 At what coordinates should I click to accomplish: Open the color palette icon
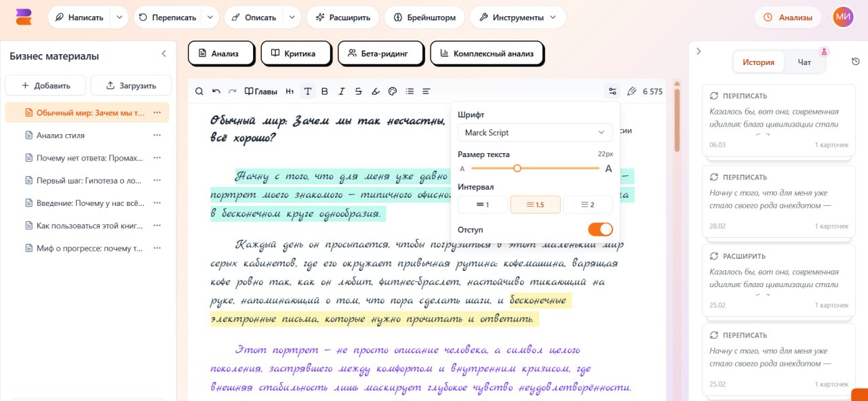392,91
